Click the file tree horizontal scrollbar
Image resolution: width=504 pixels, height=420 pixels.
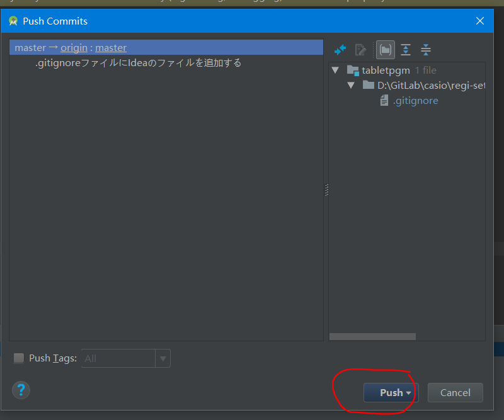click(372, 337)
